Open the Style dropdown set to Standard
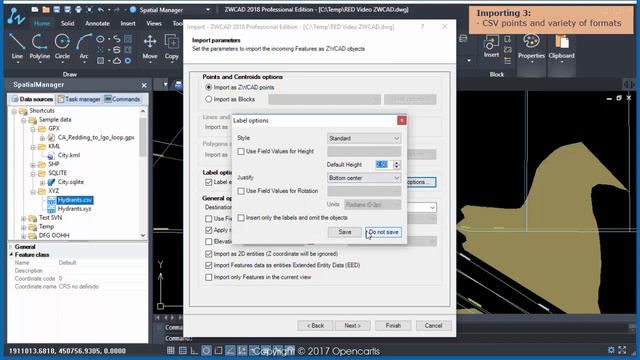Viewport: 640px width, 360px height. (x=364, y=138)
